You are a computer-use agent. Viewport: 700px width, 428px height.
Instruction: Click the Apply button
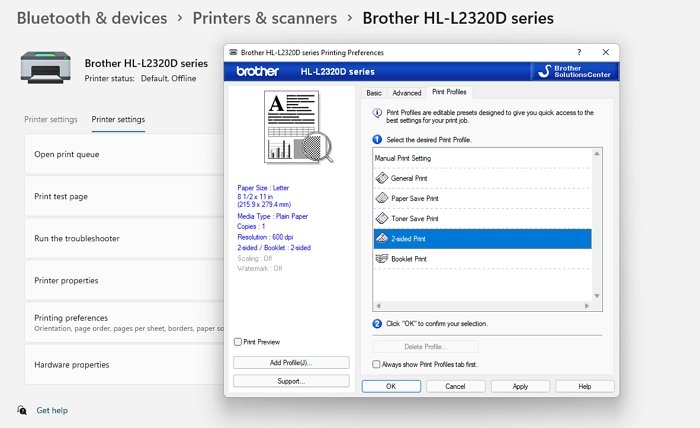tap(520, 386)
